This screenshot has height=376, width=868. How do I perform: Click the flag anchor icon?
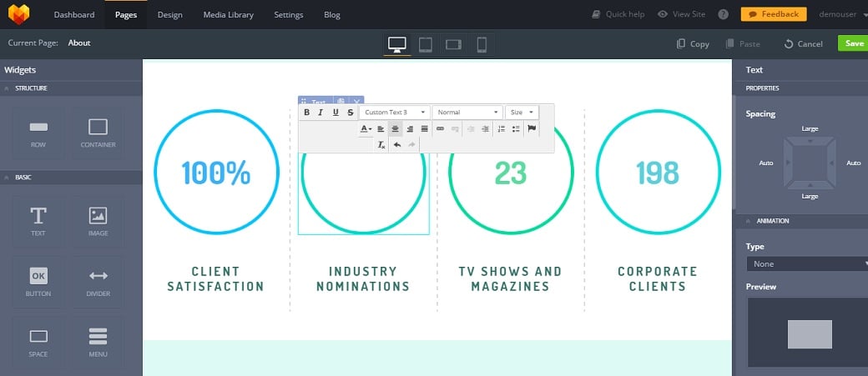[532, 129]
